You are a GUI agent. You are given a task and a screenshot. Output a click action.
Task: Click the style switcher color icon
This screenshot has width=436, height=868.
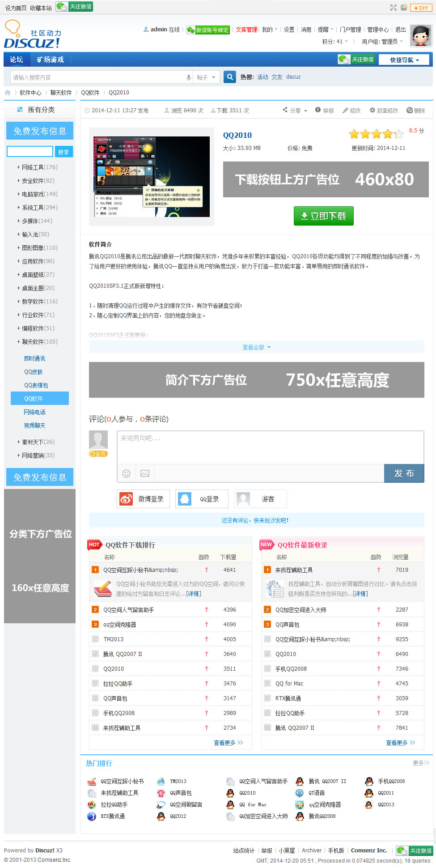(404, 8)
